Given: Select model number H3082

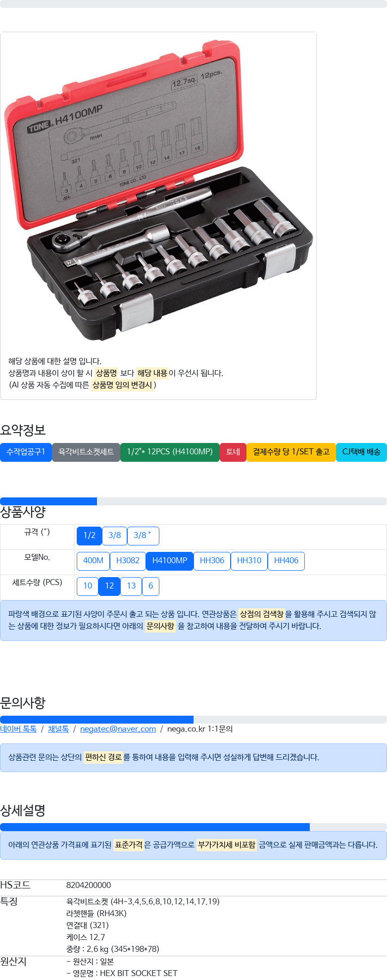Looking at the screenshot, I should 128,561.
